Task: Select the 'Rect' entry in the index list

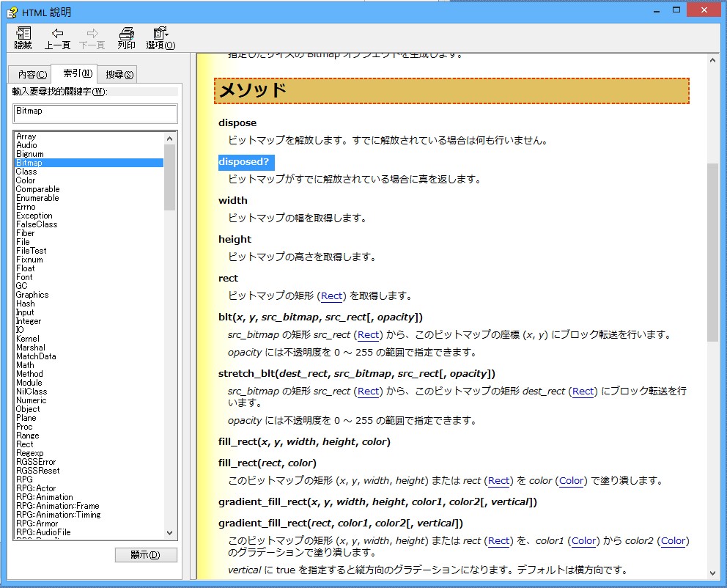Action: (x=25, y=444)
